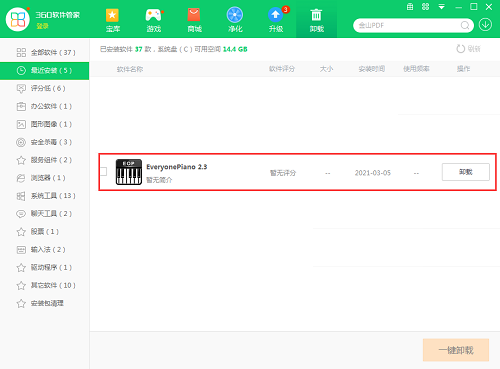Open the 净化 purify icon

235,15
